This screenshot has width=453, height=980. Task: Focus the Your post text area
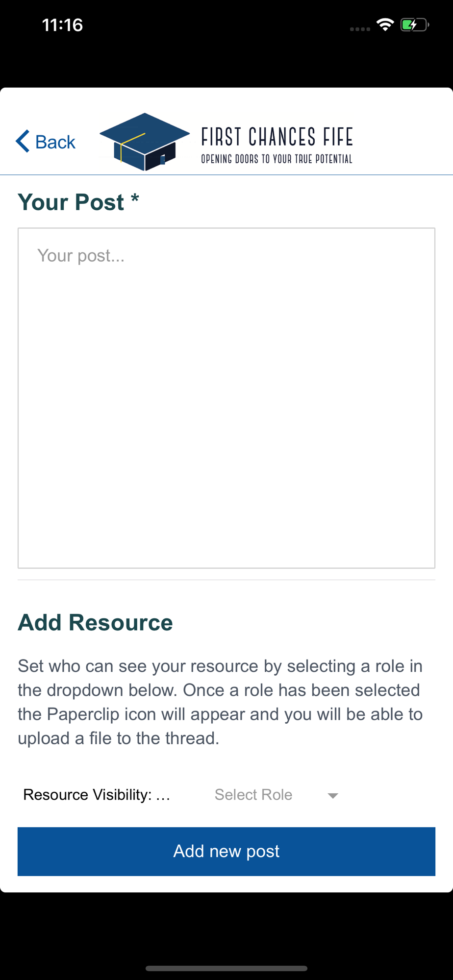pyautogui.click(x=226, y=398)
